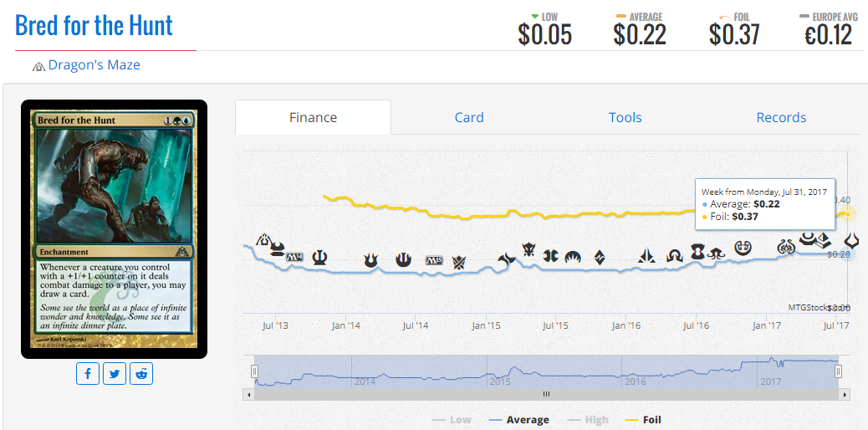This screenshot has width=868, height=430.
Task: Click the Oath of the Gatewatch set symbol
Action: 646,256
